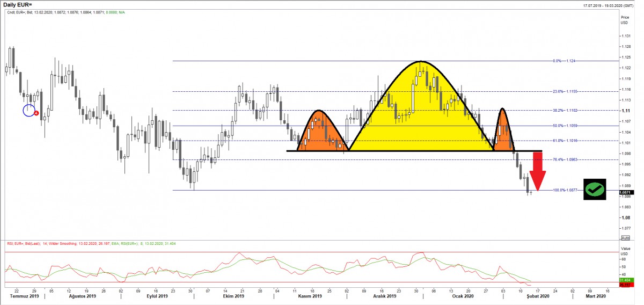This screenshot has width=644, height=305.
Task: Click the green EMA value tag 31.404
Action: (626, 280)
